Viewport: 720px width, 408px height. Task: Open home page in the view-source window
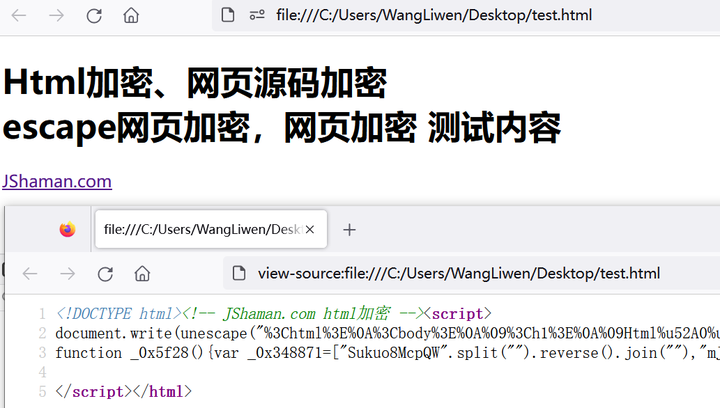(x=142, y=274)
